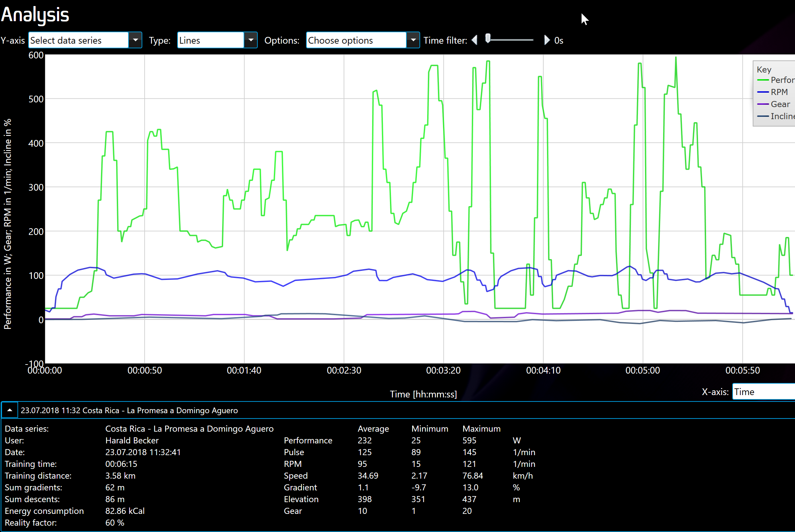This screenshot has width=795, height=532.
Task: Click the 'Time [hh:mm:ss]' axis title
Action: 423,394
